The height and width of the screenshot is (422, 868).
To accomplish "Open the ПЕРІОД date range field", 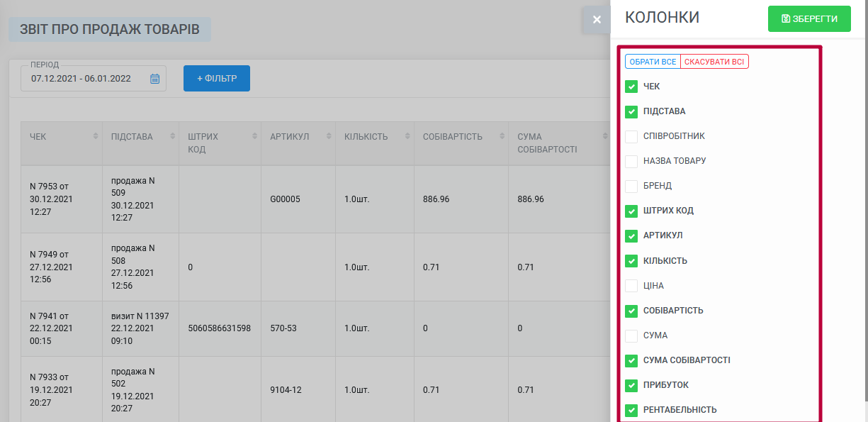I will pyautogui.click(x=94, y=79).
